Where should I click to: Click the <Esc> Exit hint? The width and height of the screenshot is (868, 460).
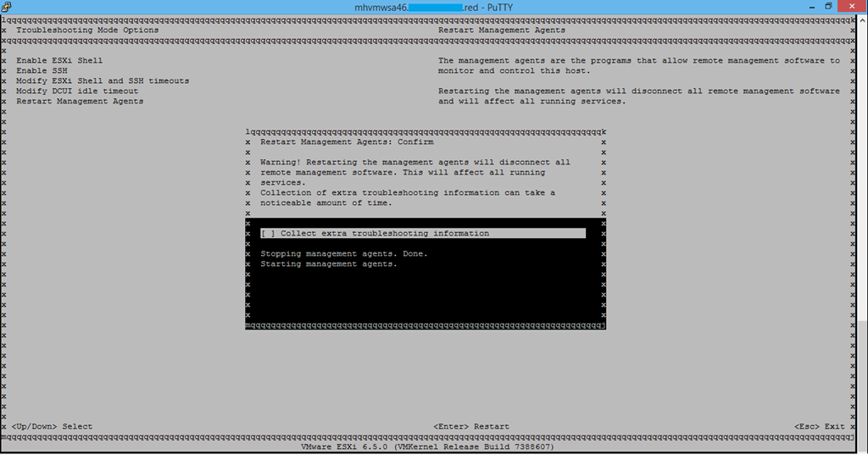(819, 427)
